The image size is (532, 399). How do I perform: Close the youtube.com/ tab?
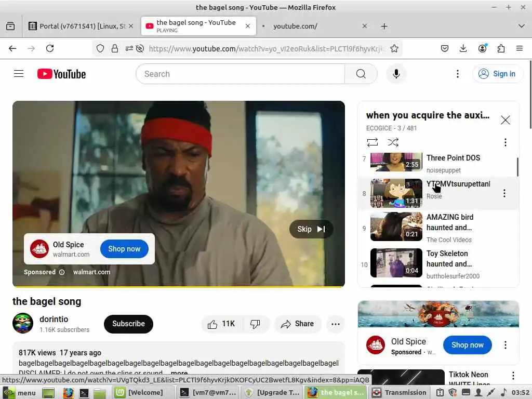coord(364,26)
